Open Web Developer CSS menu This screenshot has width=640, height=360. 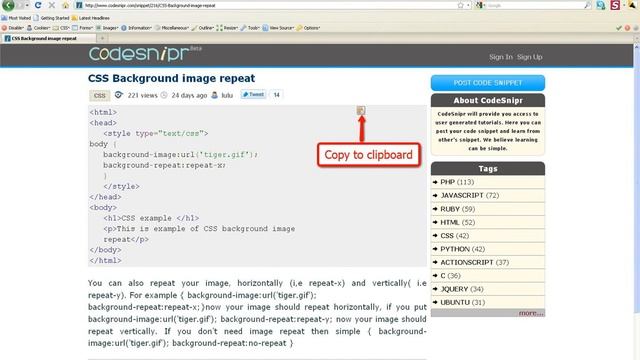(x=61, y=28)
